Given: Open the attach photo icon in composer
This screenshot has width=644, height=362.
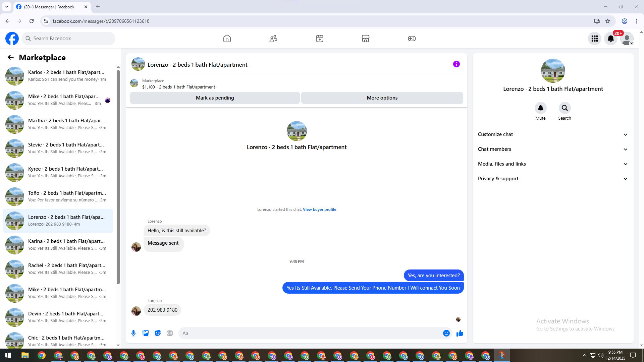Looking at the screenshot, I should pos(146,333).
